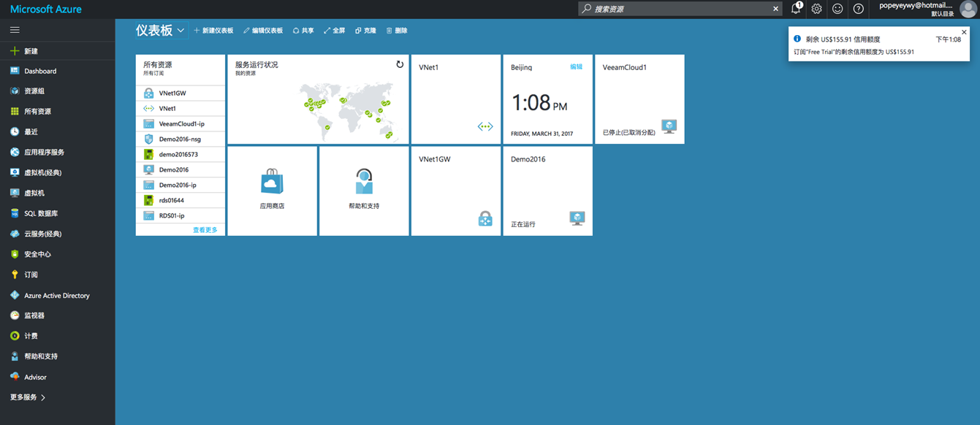Click the 计费 billing icon
Screen dimensions: 980x425
tap(15, 336)
